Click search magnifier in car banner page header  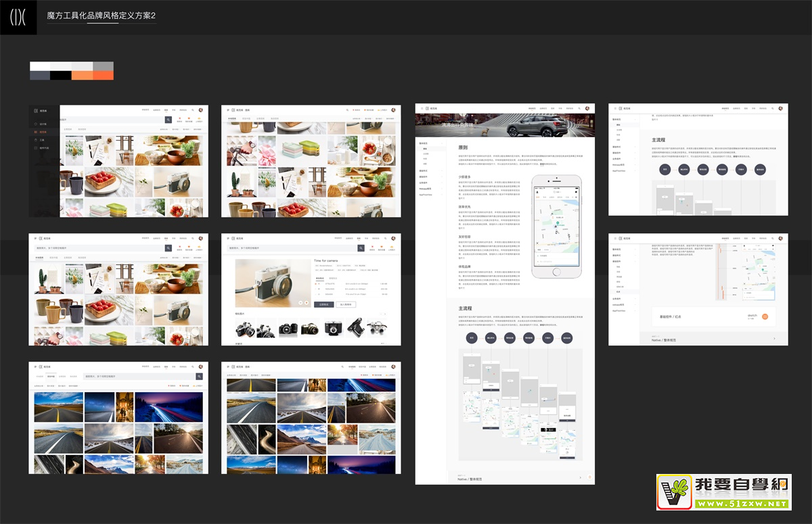click(x=579, y=108)
